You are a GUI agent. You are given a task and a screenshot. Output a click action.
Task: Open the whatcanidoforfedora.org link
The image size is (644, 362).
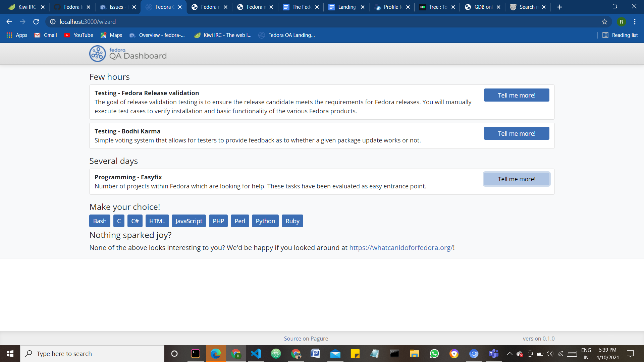[401, 248]
